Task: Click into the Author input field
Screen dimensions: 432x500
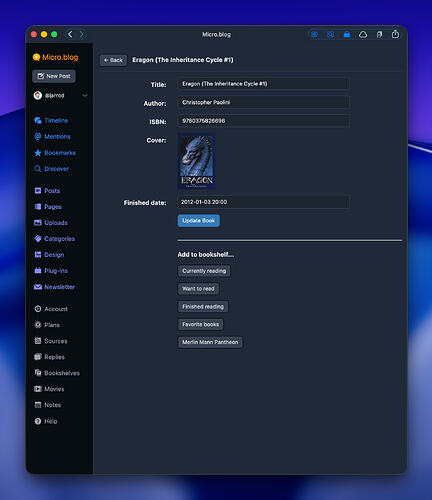Action: (x=263, y=102)
